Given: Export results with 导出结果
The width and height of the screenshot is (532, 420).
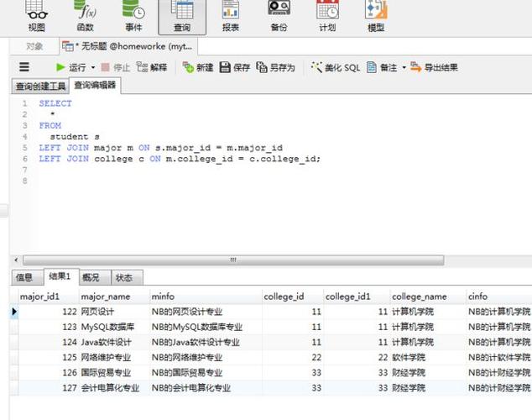Looking at the screenshot, I should click(x=434, y=67).
